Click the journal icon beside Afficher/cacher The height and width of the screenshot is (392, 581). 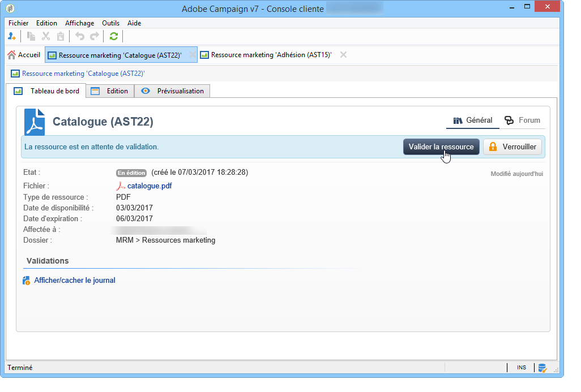click(x=26, y=281)
